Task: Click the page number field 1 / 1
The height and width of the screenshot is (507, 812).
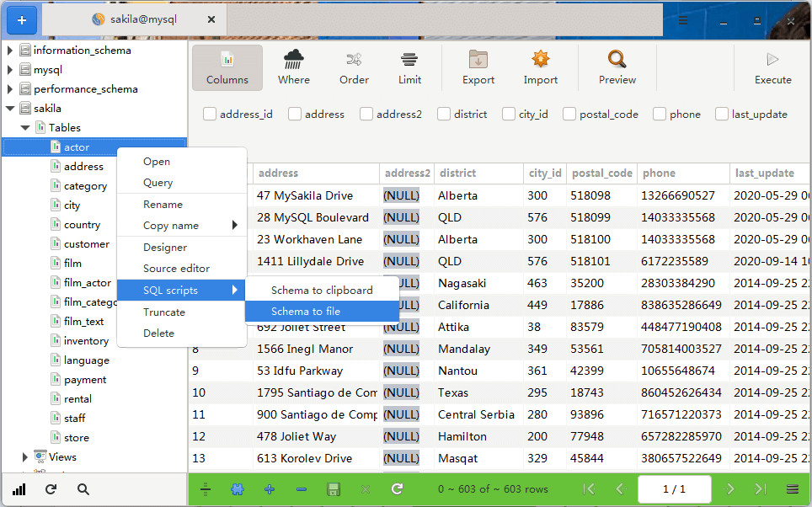Action: (674, 488)
